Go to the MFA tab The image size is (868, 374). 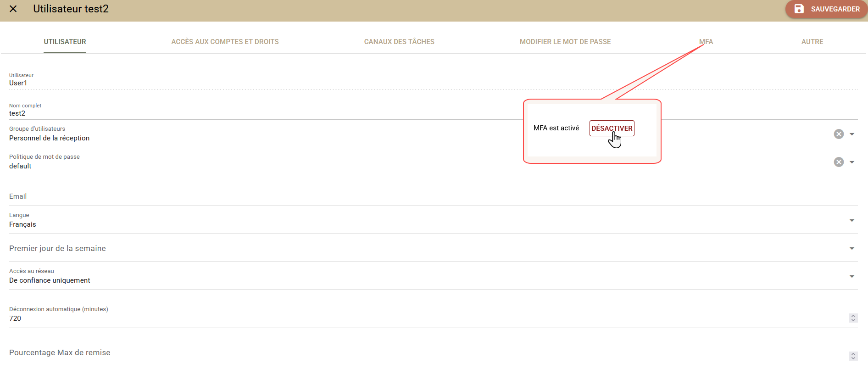[706, 42]
